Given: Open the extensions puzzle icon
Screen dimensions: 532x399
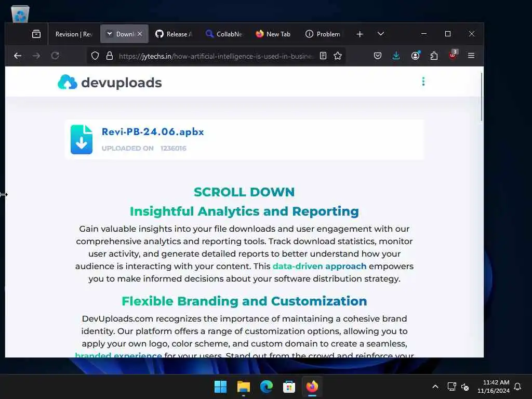Looking at the screenshot, I should point(434,56).
